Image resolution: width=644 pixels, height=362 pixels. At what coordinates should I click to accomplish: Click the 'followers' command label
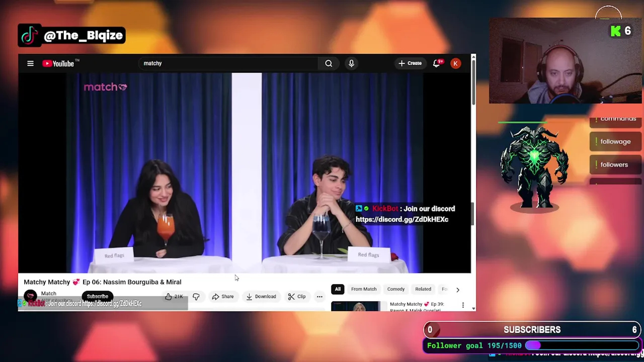614,165
